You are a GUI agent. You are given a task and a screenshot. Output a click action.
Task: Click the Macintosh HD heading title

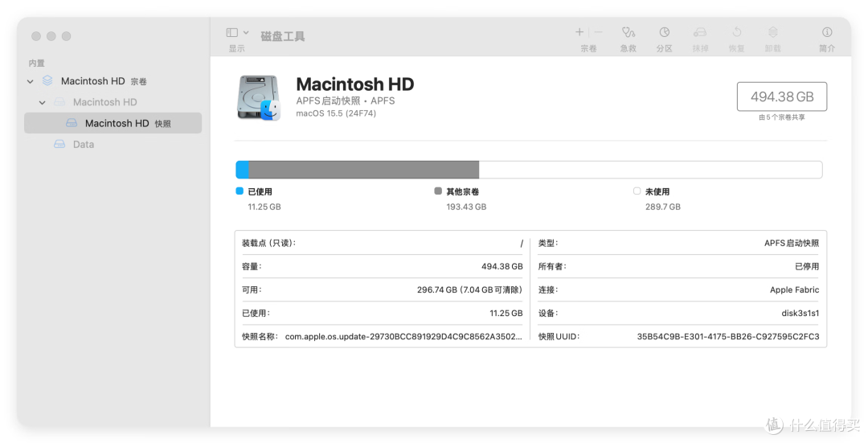(355, 84)
